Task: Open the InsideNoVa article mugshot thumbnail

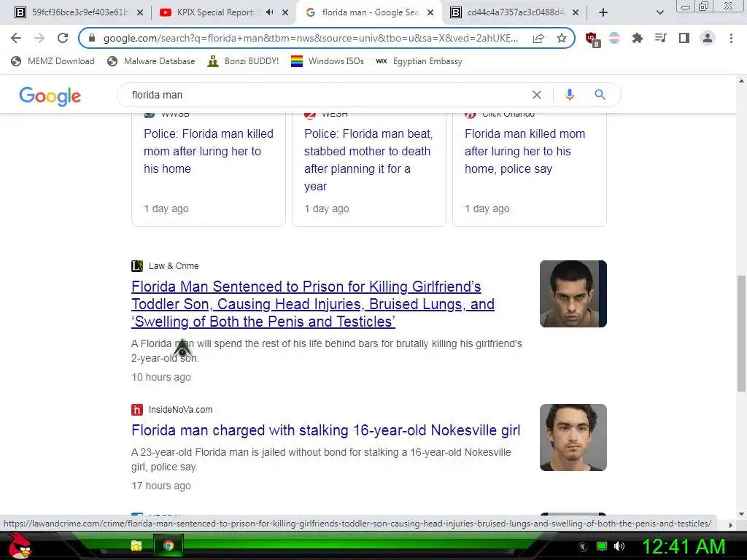Action: pyautogui.click(x=573, y=437)
